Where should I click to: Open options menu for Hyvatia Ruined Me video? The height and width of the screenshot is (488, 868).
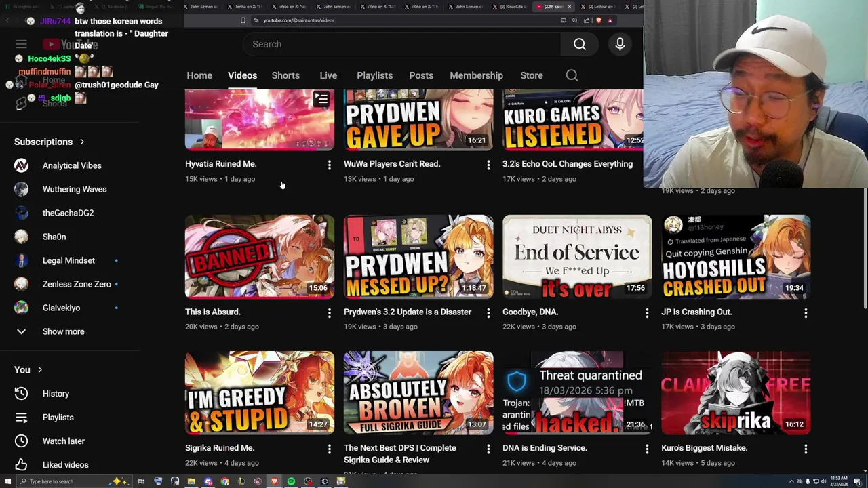(x=330, y=165)
